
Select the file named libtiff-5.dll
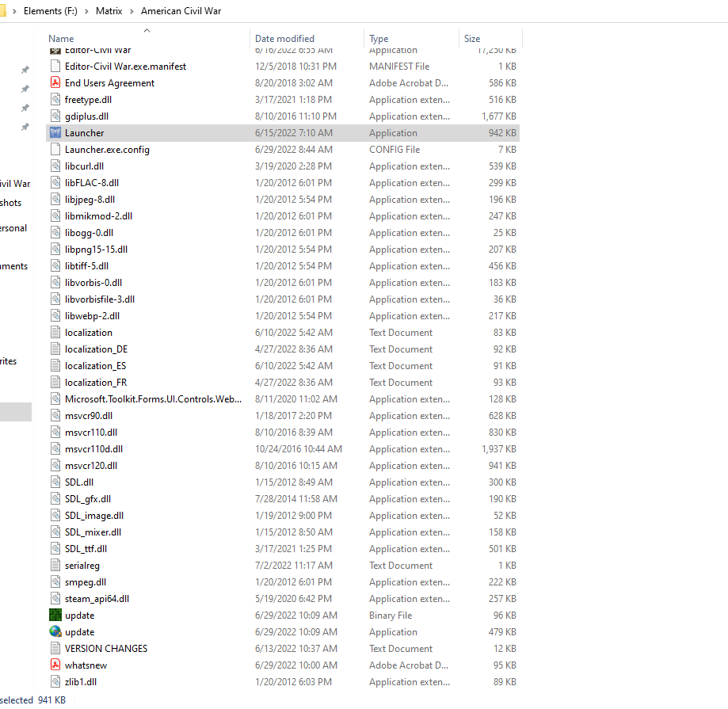pos(86,266)
